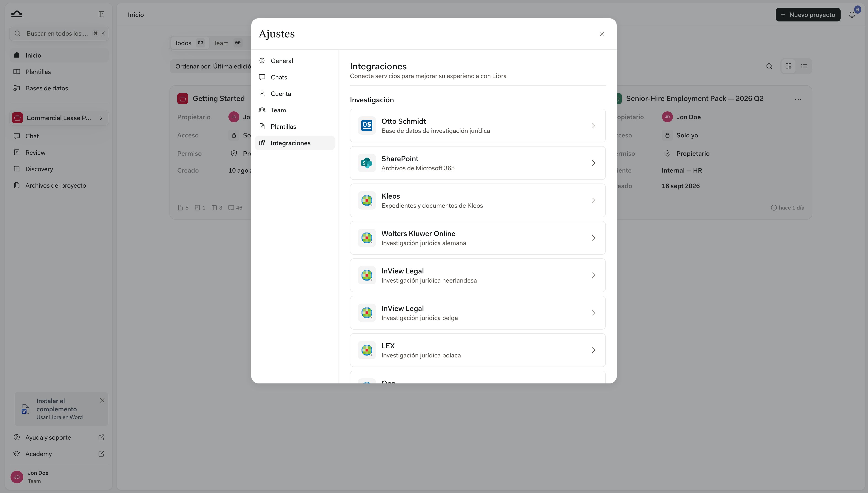
Task: Click the Libra logo icon
Action: point(17,14)
